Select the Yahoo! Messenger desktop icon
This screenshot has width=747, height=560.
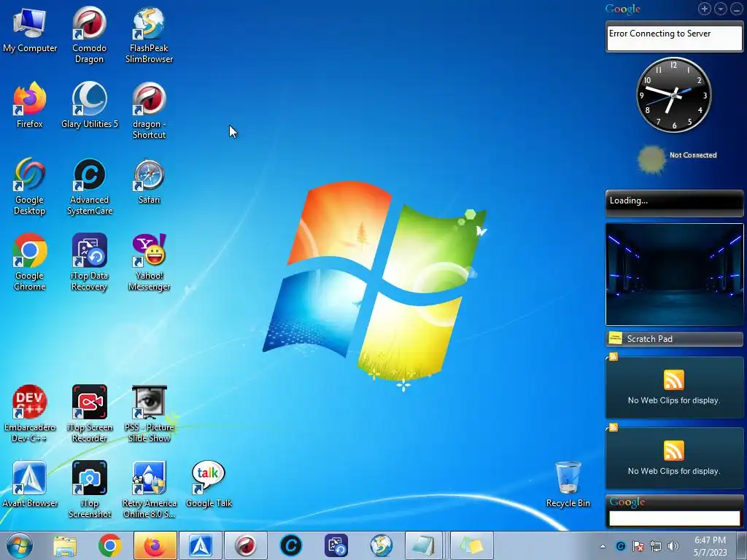149,262
